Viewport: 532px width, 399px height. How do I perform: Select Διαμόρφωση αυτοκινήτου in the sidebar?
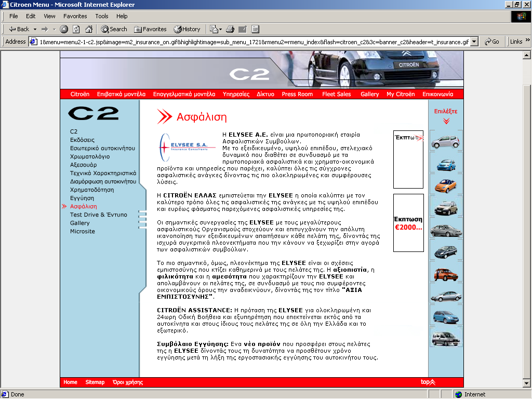click(x=103, y=181)
